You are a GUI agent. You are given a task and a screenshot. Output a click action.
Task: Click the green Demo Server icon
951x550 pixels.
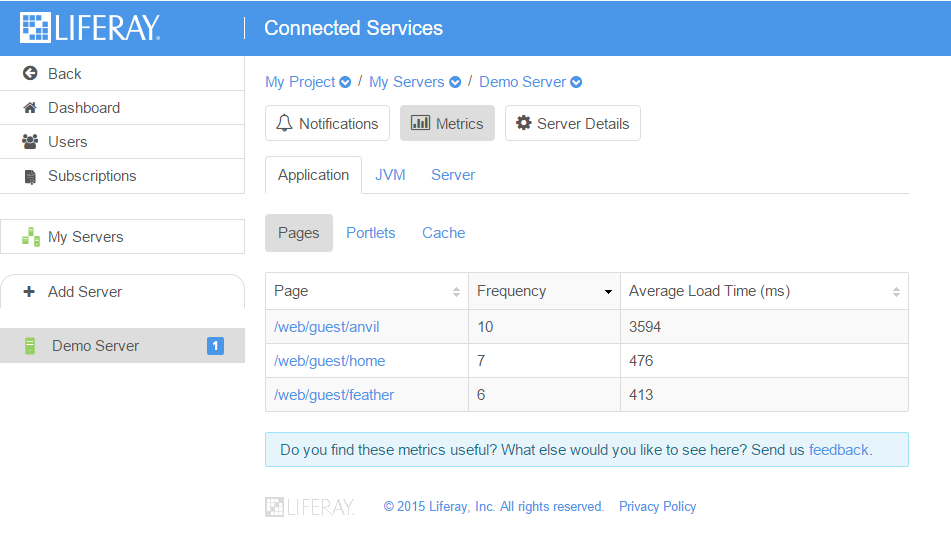(x=30, y=346)
